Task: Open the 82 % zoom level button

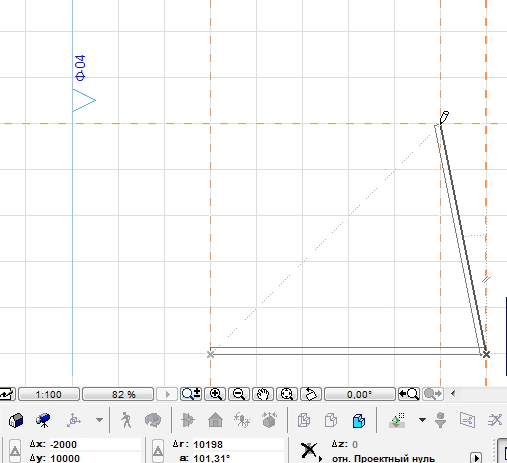Action: click(118, 394)
